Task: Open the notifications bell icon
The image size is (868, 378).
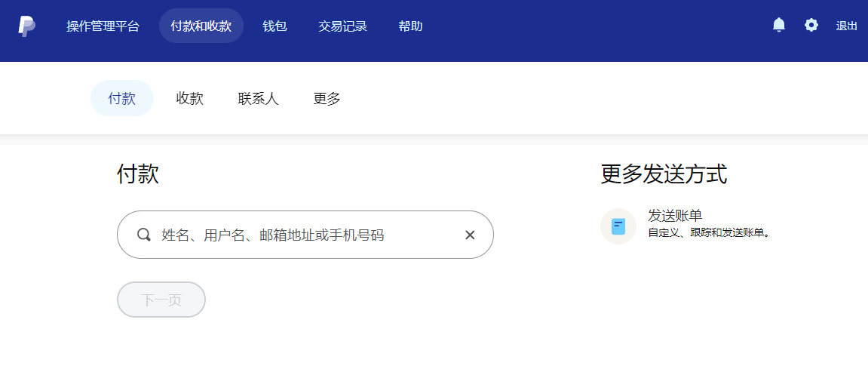Action: pos(779,25)
